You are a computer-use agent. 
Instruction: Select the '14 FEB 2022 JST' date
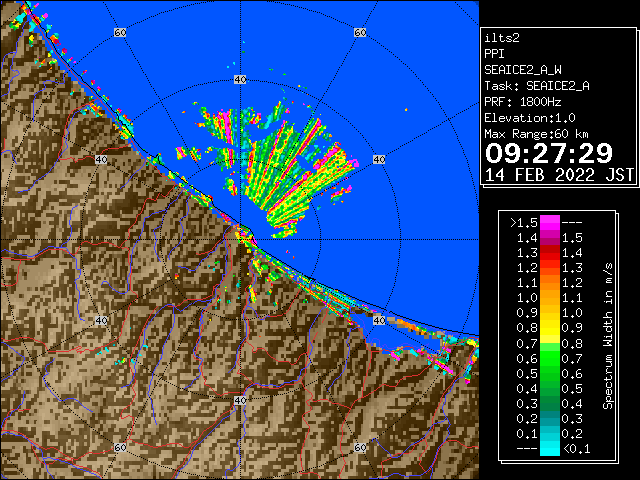coord(559,175)
